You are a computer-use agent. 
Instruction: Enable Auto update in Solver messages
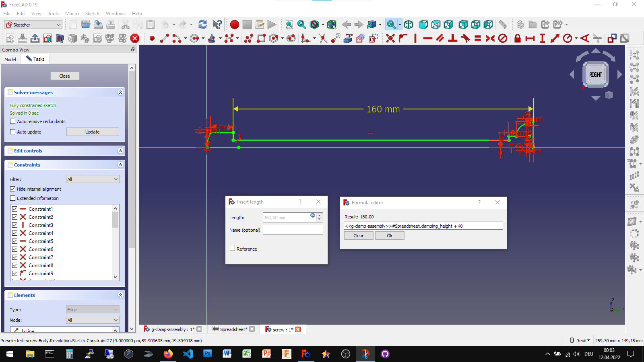point(12,132)
